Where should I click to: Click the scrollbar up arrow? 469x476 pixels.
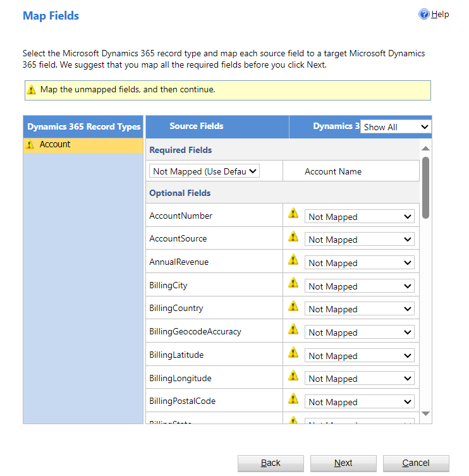click(425, 148)
